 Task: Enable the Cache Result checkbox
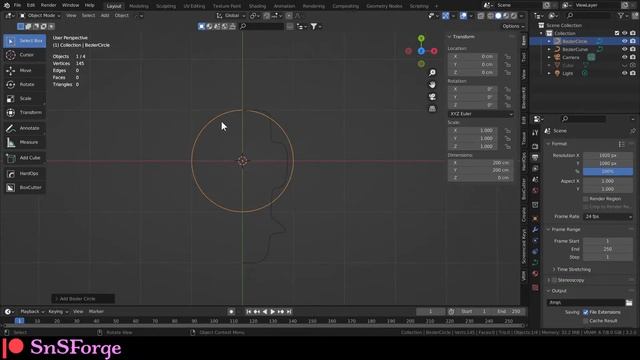click(586, 321)
